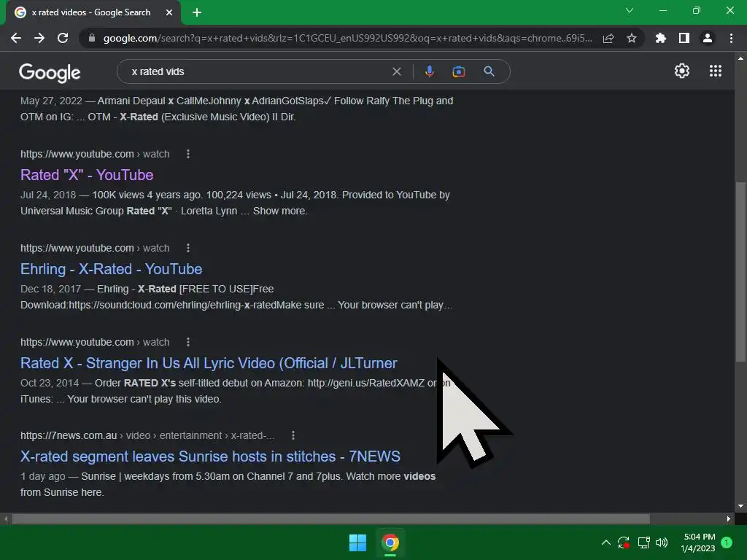Reload the Google search page

click(x=63, y=38)
